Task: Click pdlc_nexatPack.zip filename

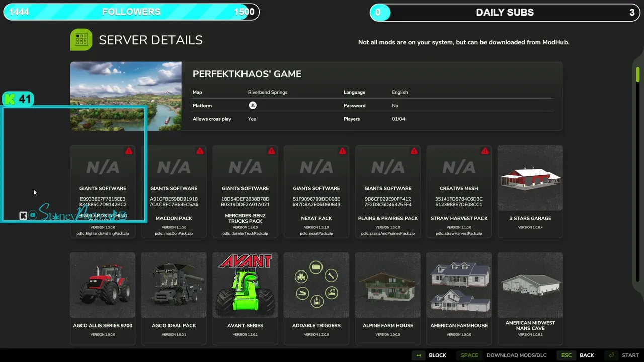Action: (x=316, y=233)
